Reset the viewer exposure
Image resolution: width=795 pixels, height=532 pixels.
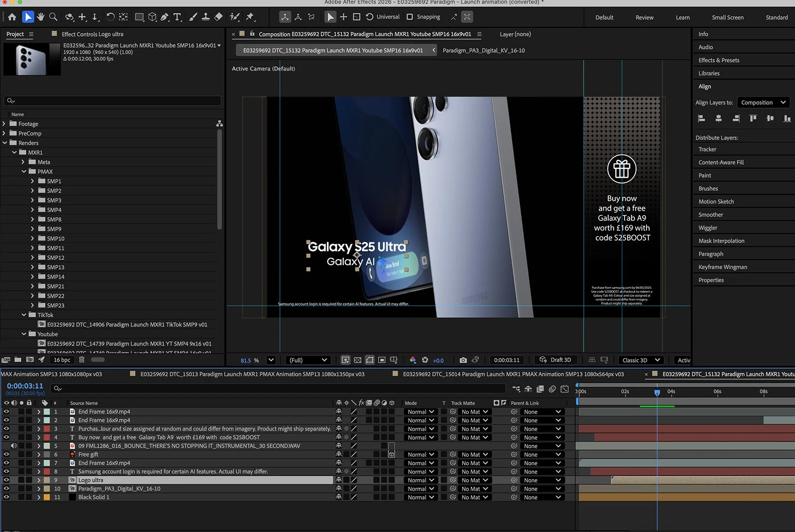coord(425,360)
